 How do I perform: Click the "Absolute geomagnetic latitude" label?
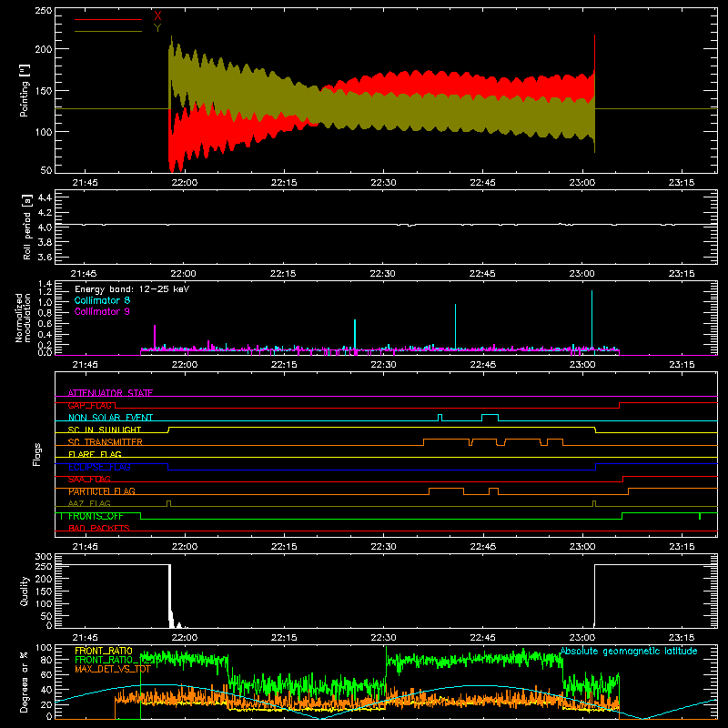click(629, 651)
